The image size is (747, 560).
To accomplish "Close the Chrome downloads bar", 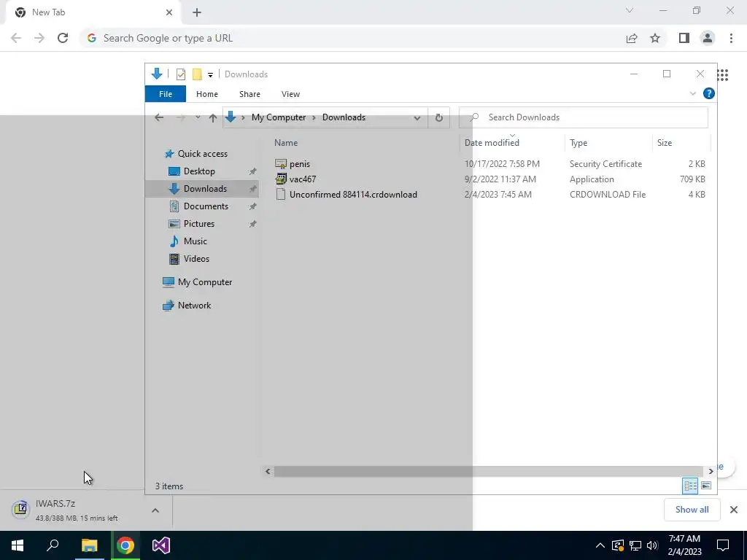I will pyautogui.click(x=734, y=510).
